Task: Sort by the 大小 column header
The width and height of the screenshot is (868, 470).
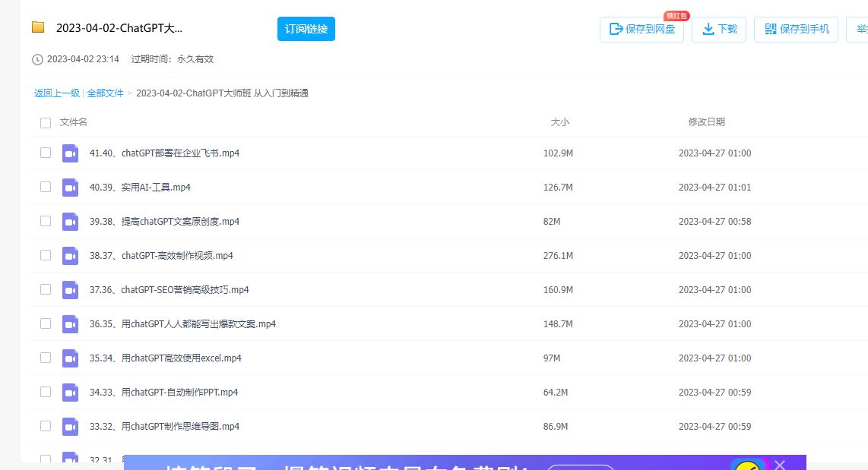Action: 559,122
